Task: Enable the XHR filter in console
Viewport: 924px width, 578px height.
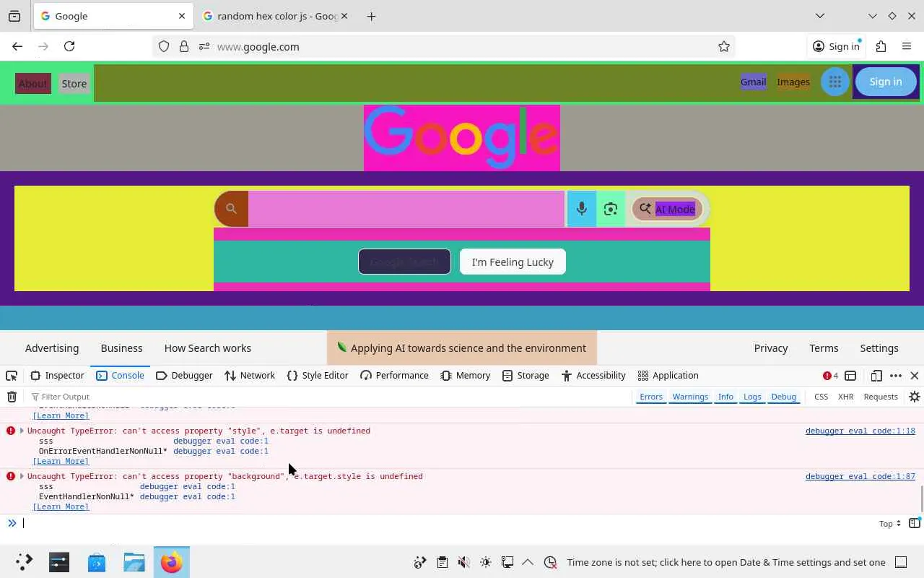Action: 845,397
